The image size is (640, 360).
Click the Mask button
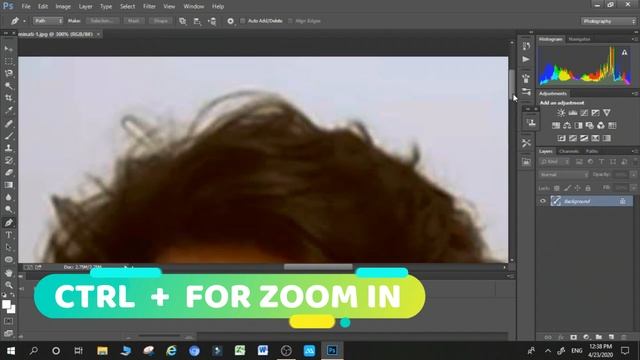[133, 21]
